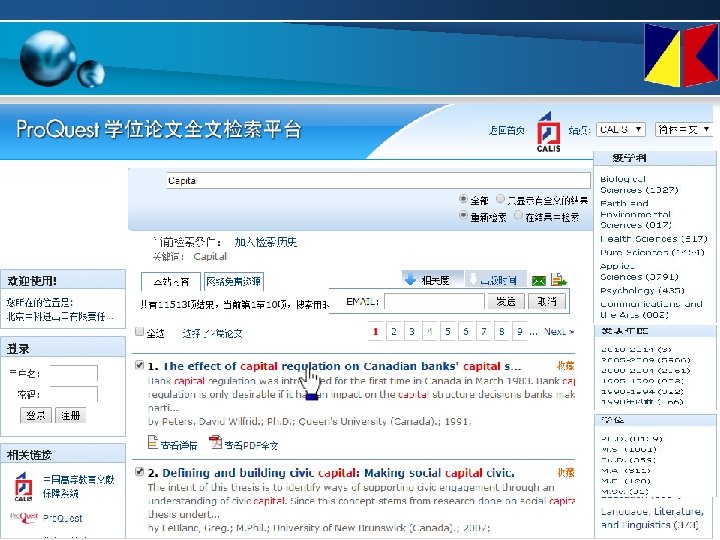The width and height of the screenshot is (720, 540).
Task: Click the CALIS logo icon in header
Action: 548,132
